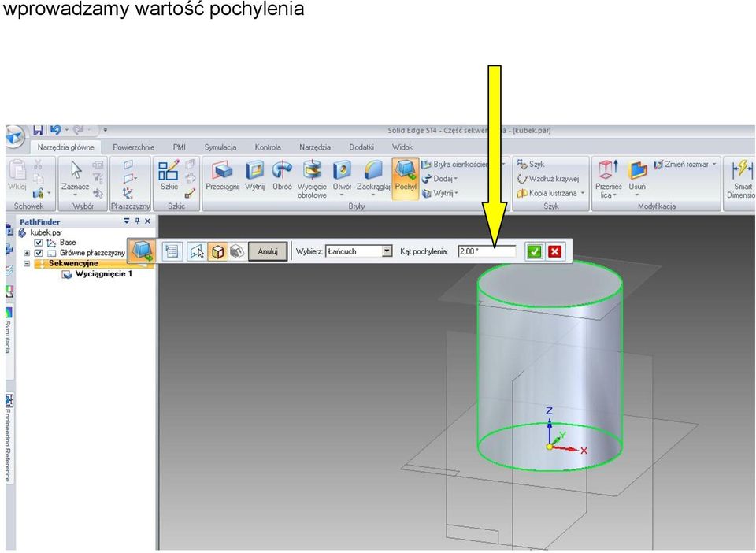Cancel with the red X button
Screen dimensions: 756x553
click(x=555, y=251)
